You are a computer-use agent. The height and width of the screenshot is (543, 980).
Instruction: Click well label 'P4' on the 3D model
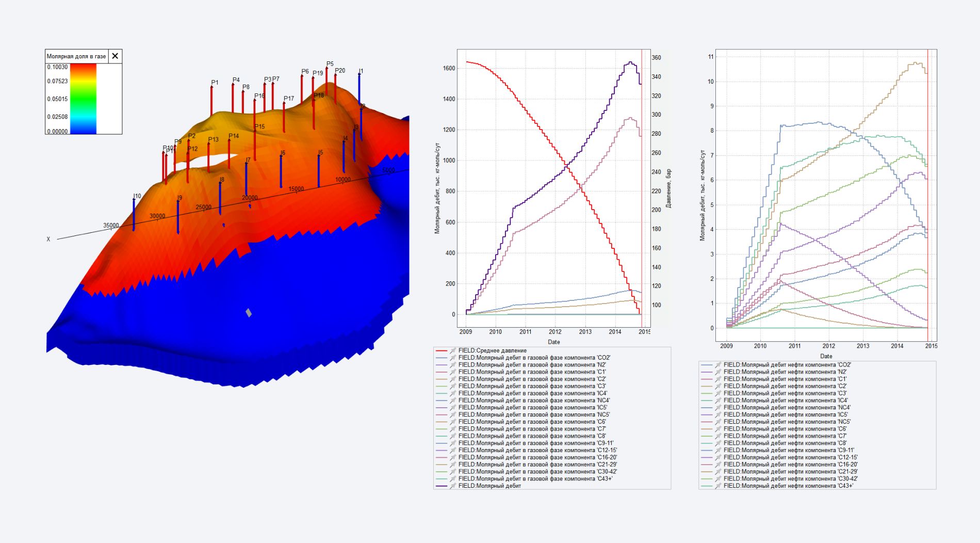[236, 80]
